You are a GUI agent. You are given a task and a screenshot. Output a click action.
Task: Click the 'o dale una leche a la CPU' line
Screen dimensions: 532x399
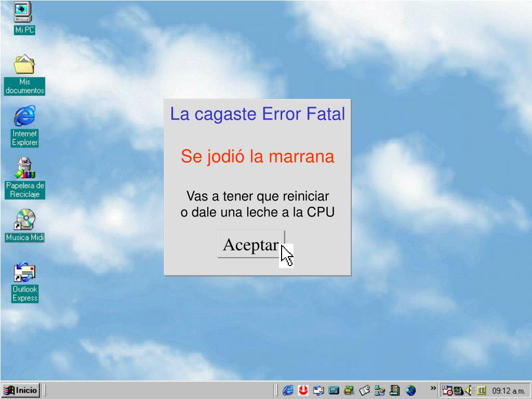pyautogui.click(x=258, y=212)
